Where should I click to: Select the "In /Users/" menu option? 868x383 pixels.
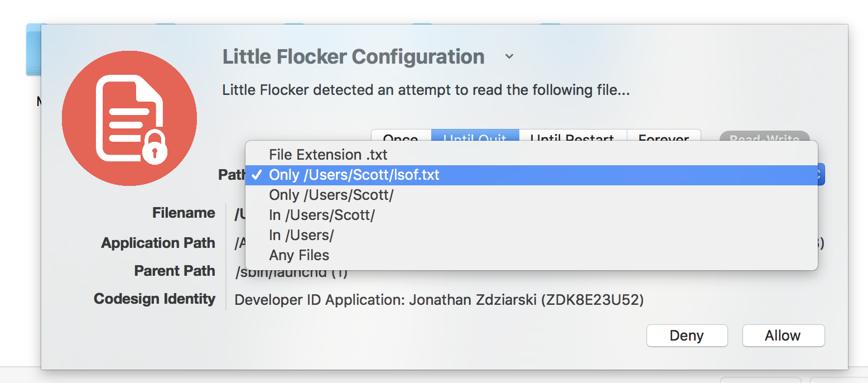[301, 235]
